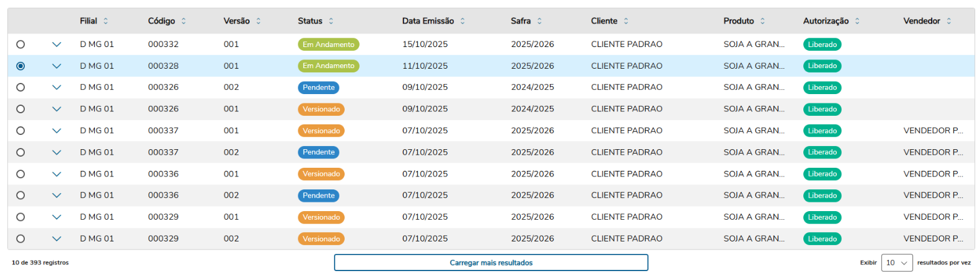Click Safra column sort icon
Image resolution: width=980 pixels, height=273 pixels.
point(539,21)
